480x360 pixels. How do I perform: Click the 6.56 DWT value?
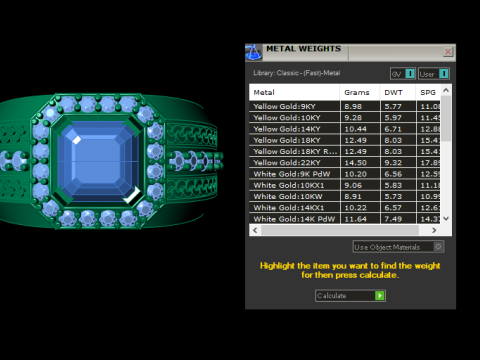[393, 174]
